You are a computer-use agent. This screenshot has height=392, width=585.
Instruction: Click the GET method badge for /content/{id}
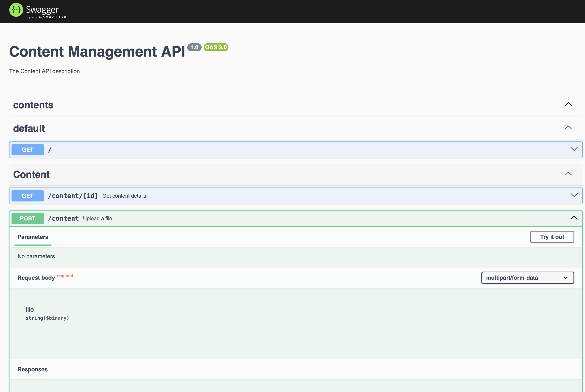pos(27,196)
